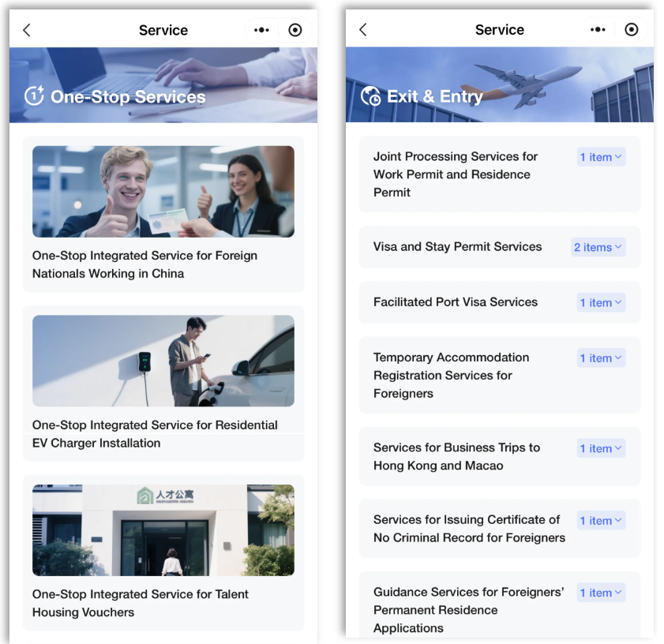The height and width of the screenshot is (644, 664).
Task: Select the EV charger photo thumbnail
Action: [163, 361]
